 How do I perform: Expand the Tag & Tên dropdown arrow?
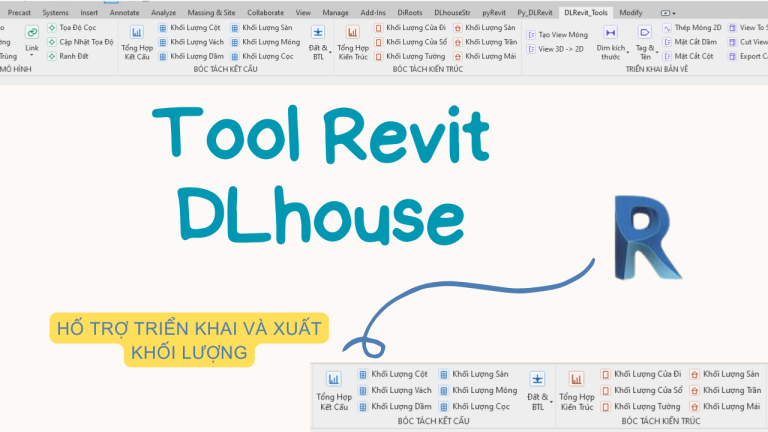(x=657, y=52)
